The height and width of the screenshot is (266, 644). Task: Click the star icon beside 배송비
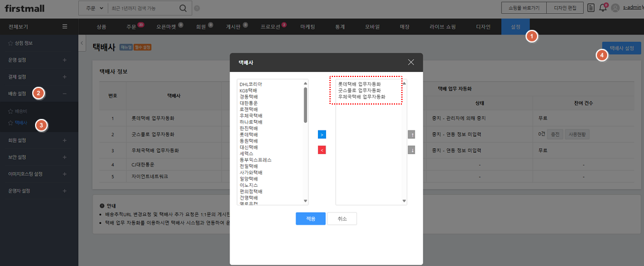[10, 111]
